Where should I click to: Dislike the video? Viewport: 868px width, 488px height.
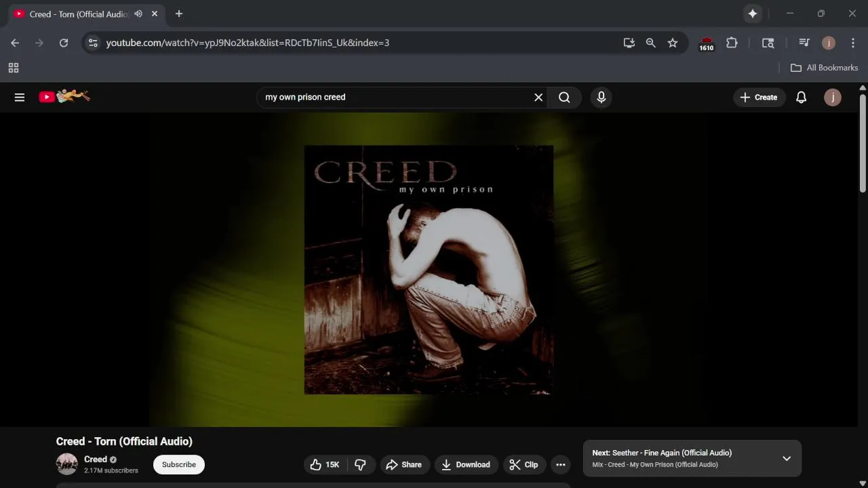[x=361, y=464]
